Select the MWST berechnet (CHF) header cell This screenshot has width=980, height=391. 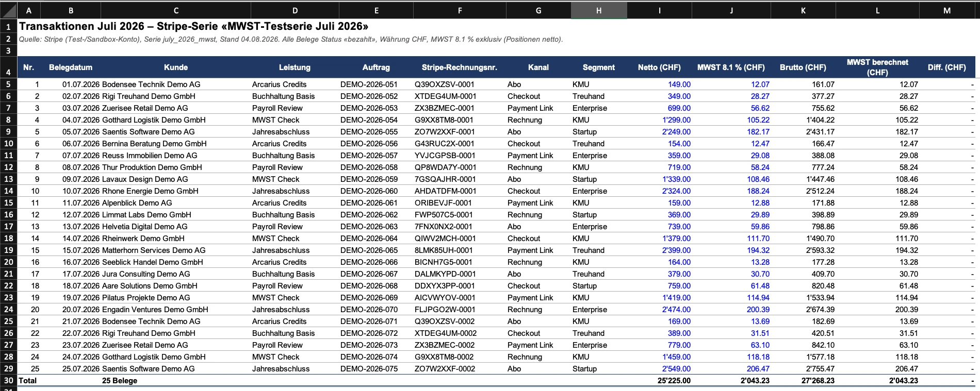[x=877, y=67]
